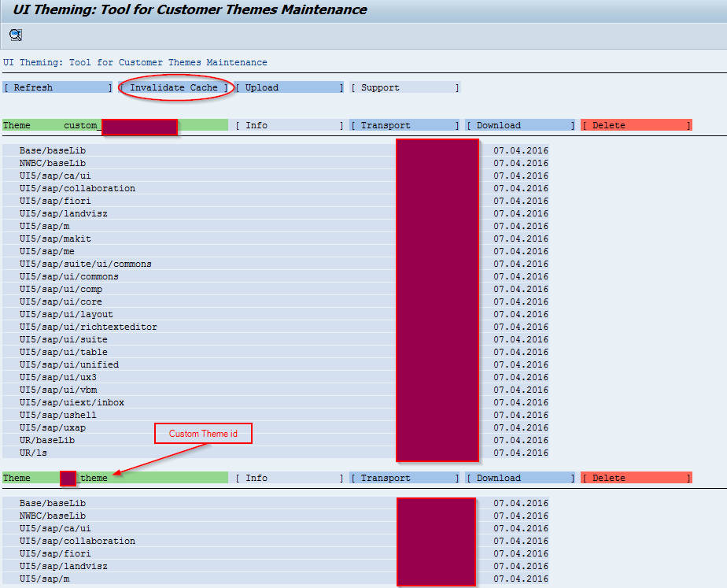Download the custom theme
The width and height of the screenshot is (727, 588).
pos(519,124)
